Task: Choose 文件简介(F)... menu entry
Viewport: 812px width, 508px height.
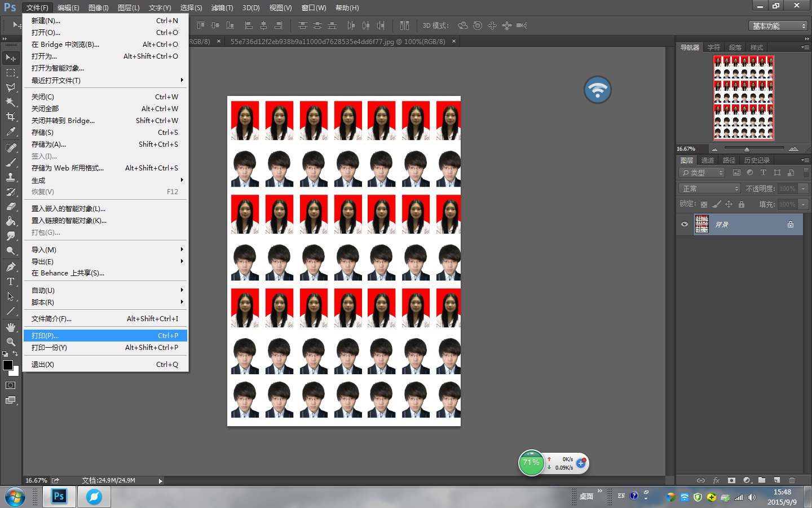Action: tap(105, 318)
